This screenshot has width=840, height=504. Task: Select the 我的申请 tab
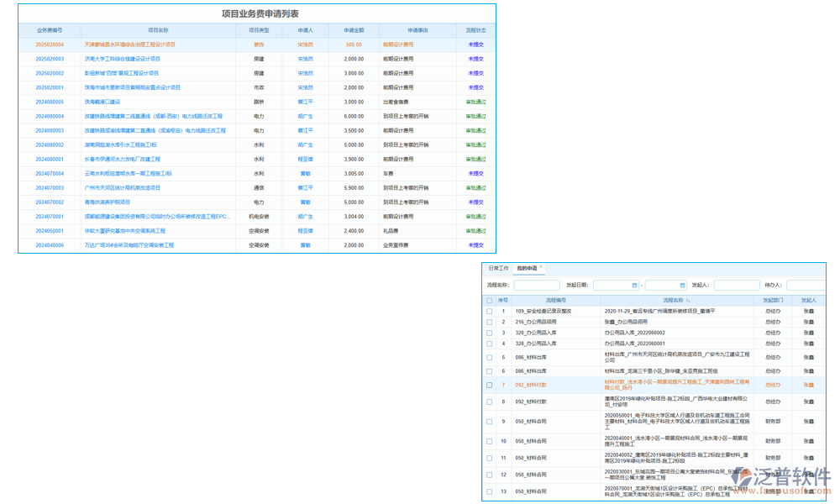click(x=527, y=268)
